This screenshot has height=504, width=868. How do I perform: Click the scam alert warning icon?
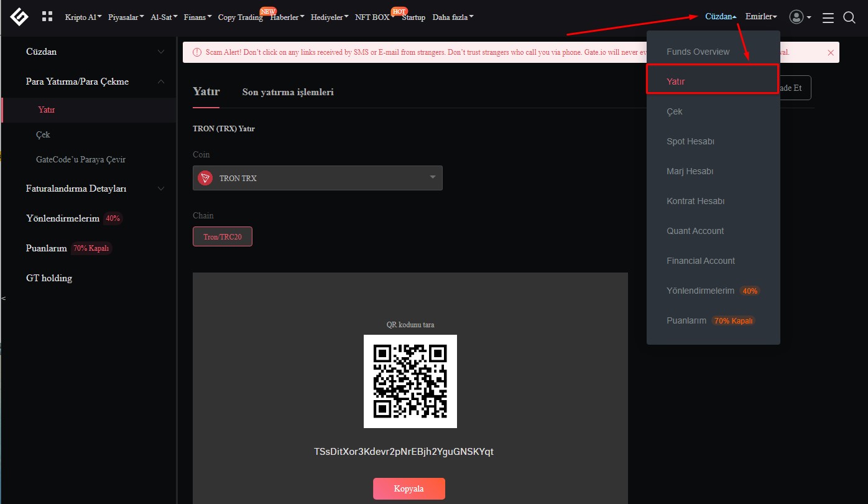(x=197, y=52)
